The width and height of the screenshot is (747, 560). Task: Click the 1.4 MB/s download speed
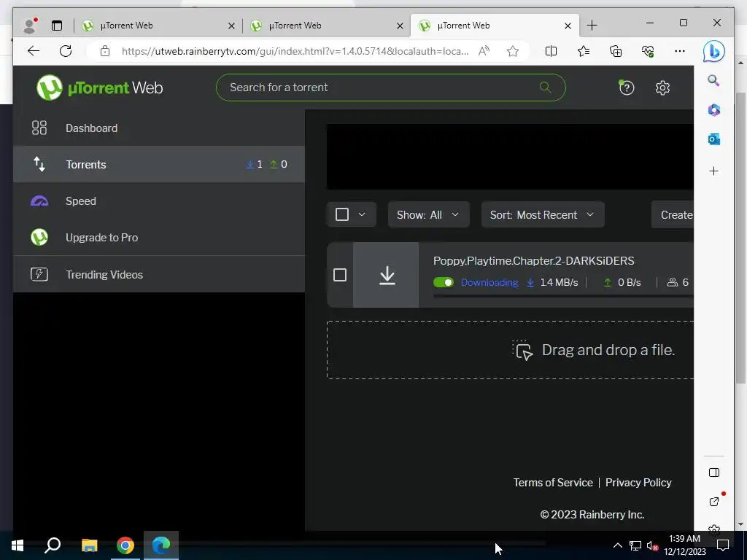558,282
